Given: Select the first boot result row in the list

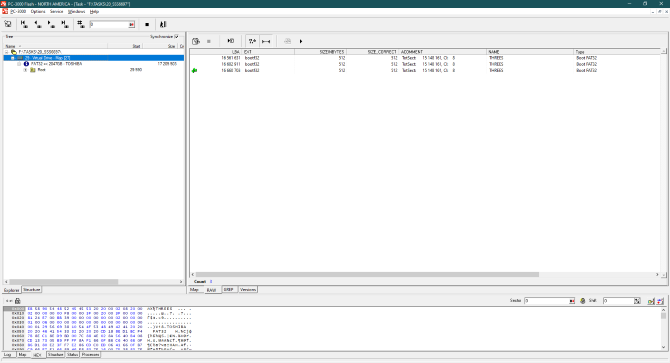Looking at the screenshot, I should tap(425, 58).
